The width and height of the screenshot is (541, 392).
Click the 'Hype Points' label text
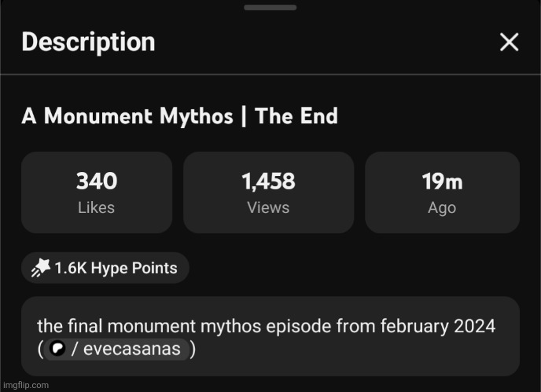coord(134,269)
